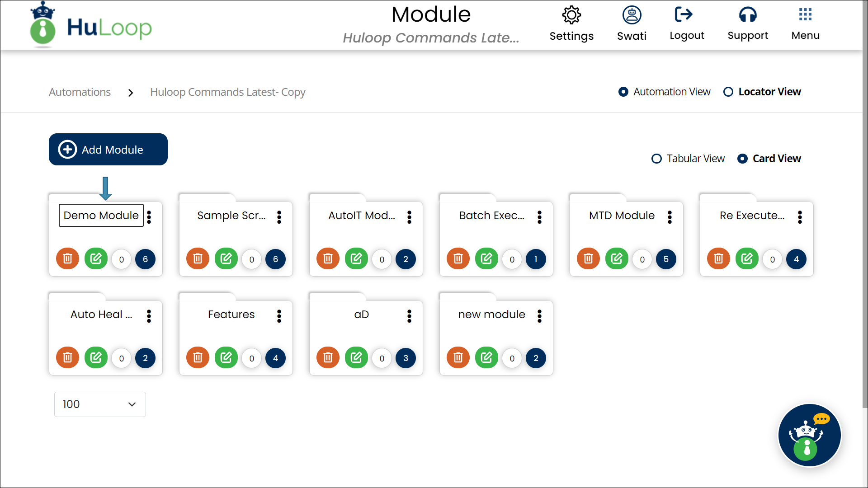Go to Automations breadcrumb
The image size is (868, 488).
[80, 92]
